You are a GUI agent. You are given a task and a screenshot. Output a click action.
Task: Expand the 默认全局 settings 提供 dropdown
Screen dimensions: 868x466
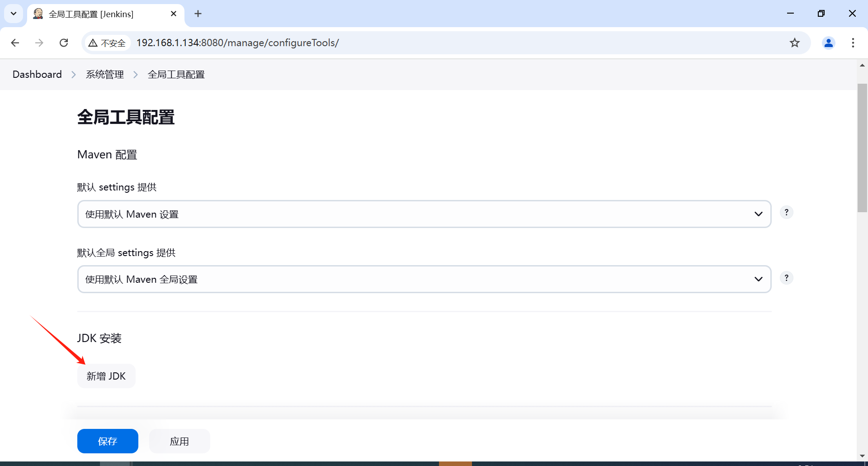click(x=424, y=279)
